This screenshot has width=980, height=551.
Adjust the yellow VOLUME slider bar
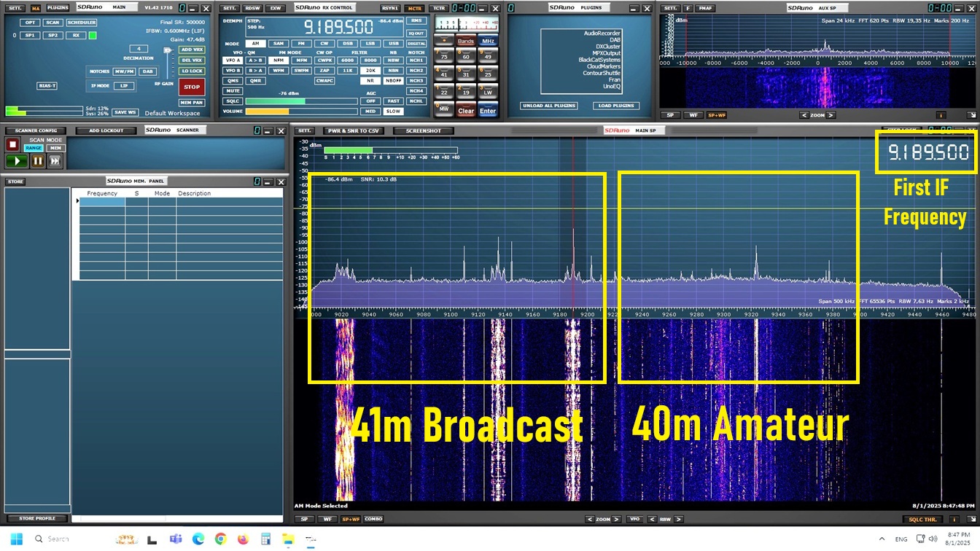(x=301, y=112)
